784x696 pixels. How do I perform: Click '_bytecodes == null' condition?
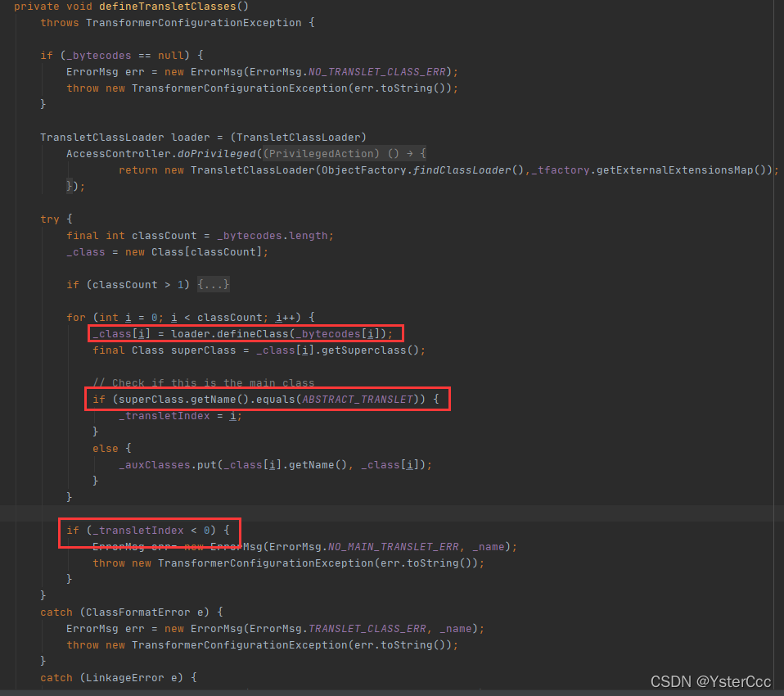point(125,56)
